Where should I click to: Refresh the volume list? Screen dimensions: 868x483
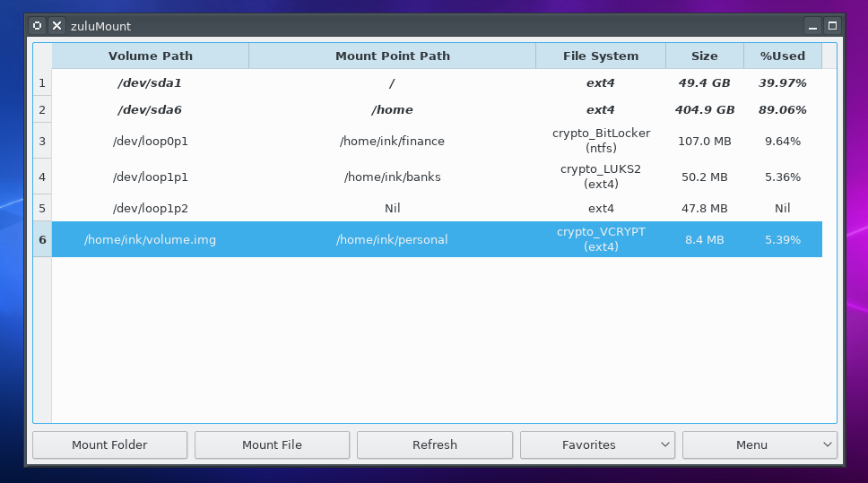[x=434, y=444]
